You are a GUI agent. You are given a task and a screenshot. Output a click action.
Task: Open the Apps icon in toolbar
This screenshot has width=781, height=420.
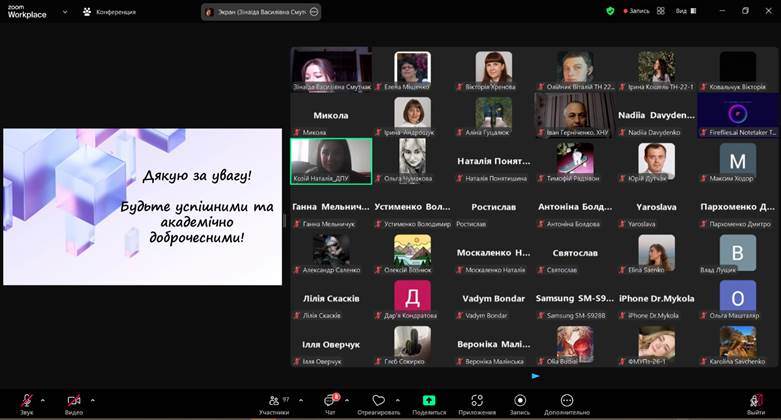477,401
